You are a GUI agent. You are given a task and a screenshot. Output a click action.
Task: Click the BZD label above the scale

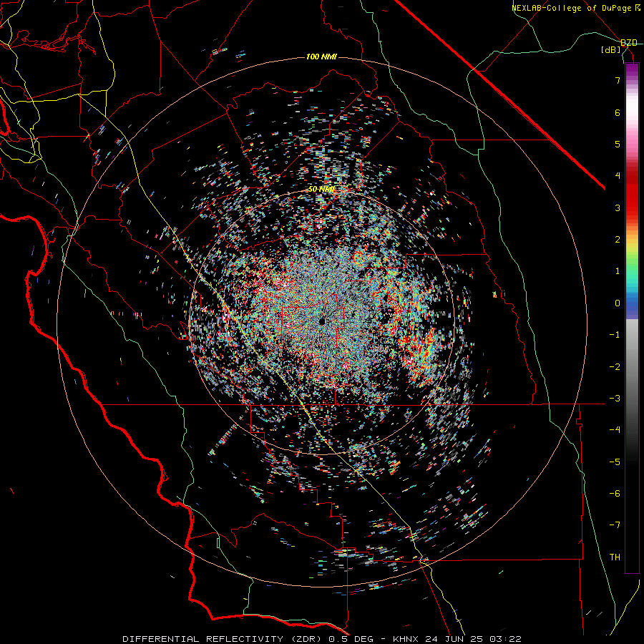(629, 43)
